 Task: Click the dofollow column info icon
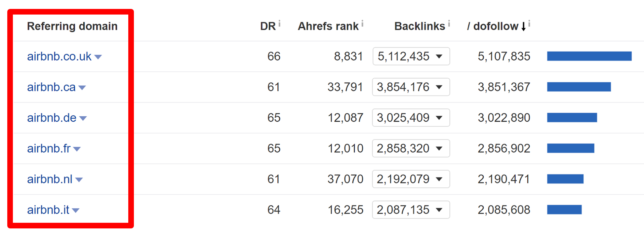coord(529,22)
